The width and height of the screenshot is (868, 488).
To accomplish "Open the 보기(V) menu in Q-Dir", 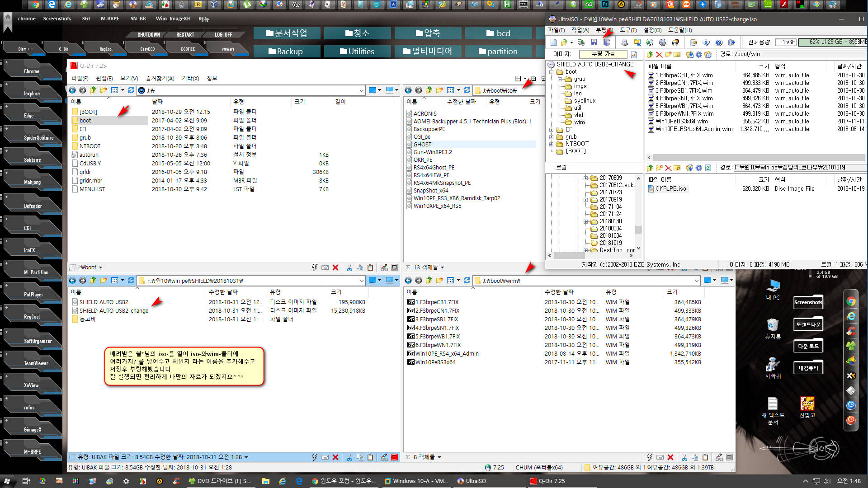I will 129,78.
